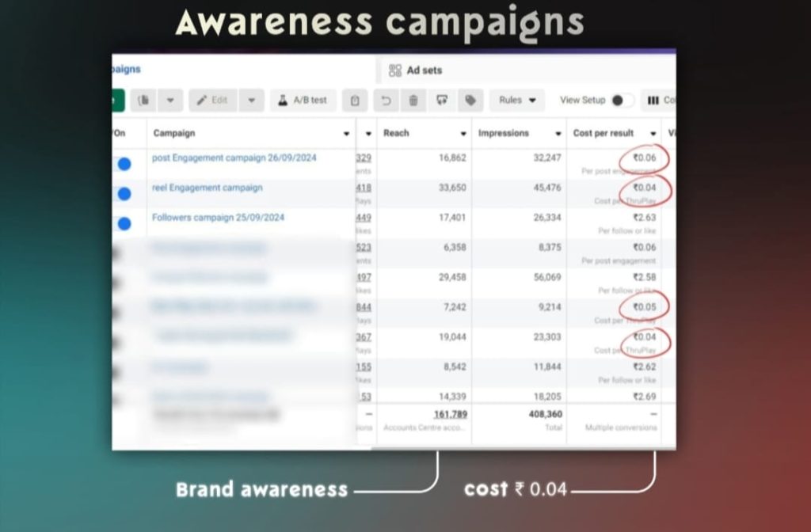Click the clipboard icon in toolbar
811x532 pixels.
(355, 101)
